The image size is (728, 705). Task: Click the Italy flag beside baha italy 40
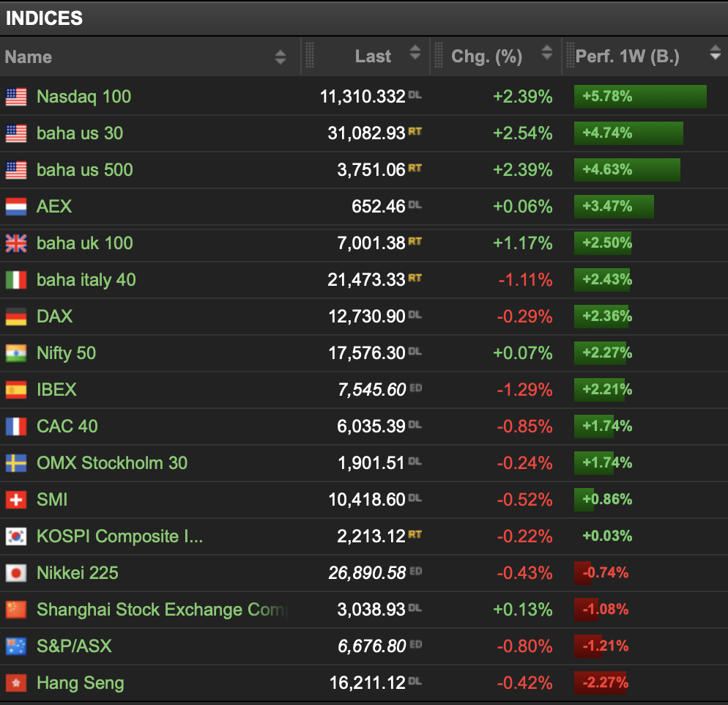pyautogui.click(x=16, y=280)
